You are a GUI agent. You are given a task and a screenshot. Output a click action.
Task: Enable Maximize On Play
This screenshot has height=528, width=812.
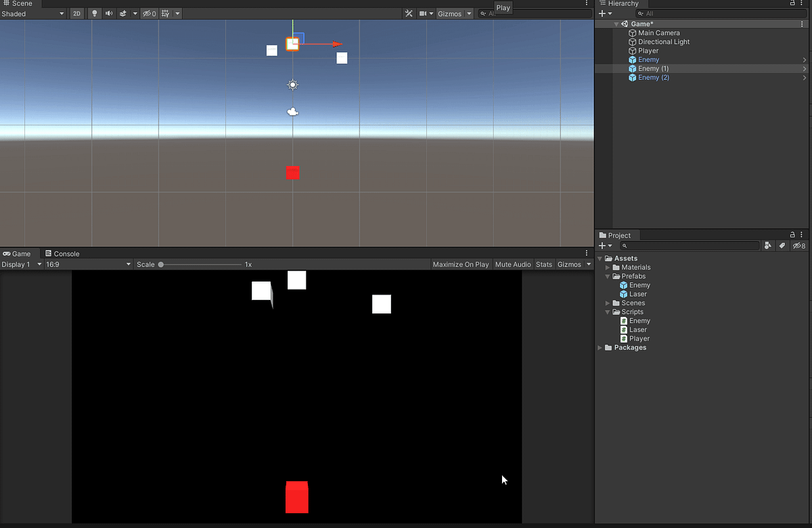coord(461,264)
